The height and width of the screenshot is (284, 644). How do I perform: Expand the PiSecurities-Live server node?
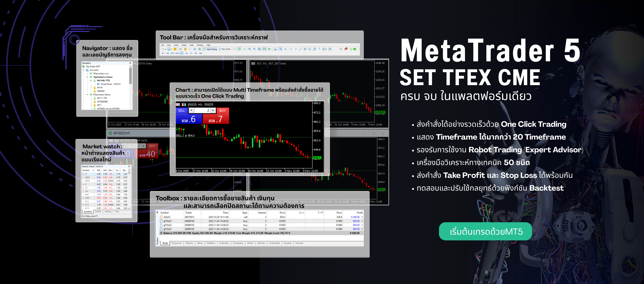pyautogui.click(x=87, y=74)
